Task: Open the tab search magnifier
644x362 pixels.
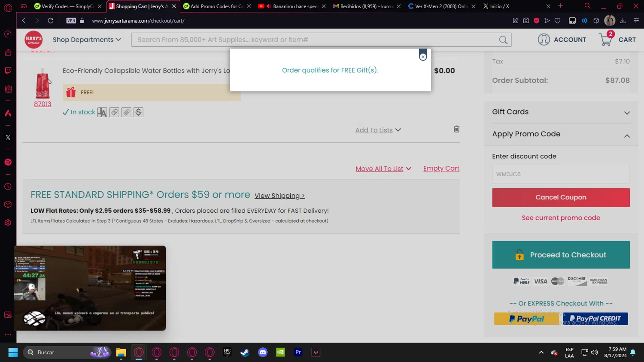Action: point(587,6)
